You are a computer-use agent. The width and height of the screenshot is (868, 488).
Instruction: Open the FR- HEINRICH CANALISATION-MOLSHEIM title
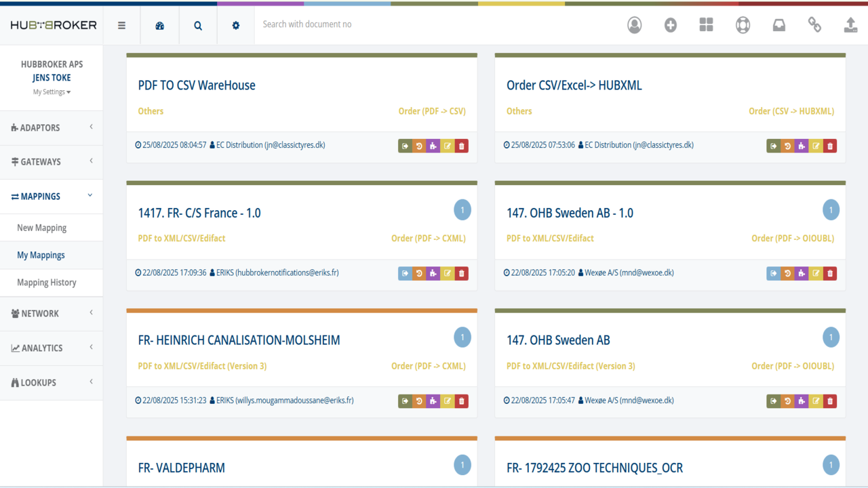click(x=239, y=340)
